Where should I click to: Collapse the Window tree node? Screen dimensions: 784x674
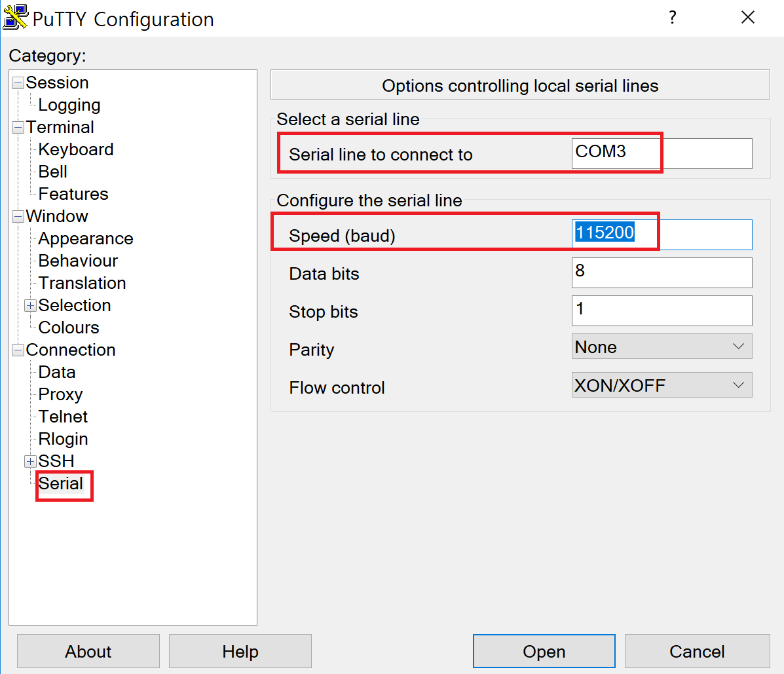coord(18,217)
